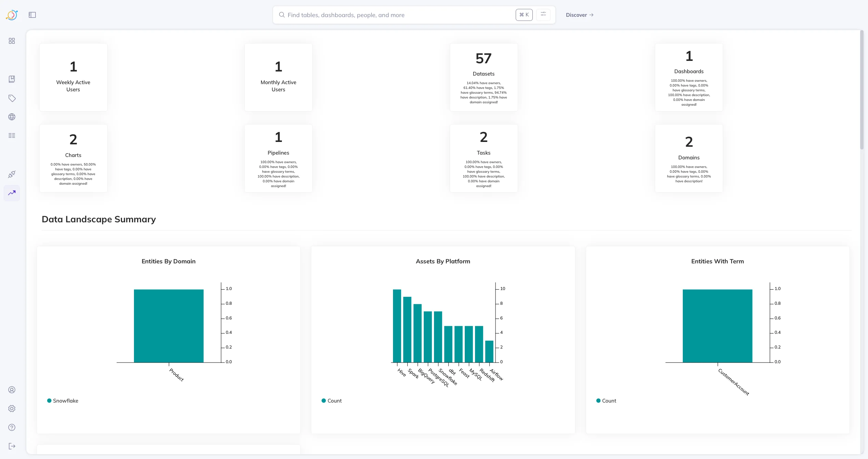Open Help via the question-mark icon

click(12, 427)
